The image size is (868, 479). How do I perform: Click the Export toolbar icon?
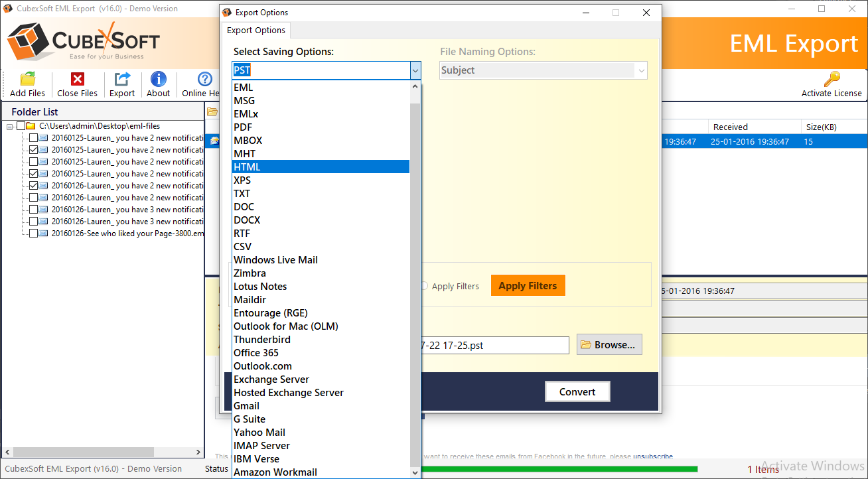(122, 80)
